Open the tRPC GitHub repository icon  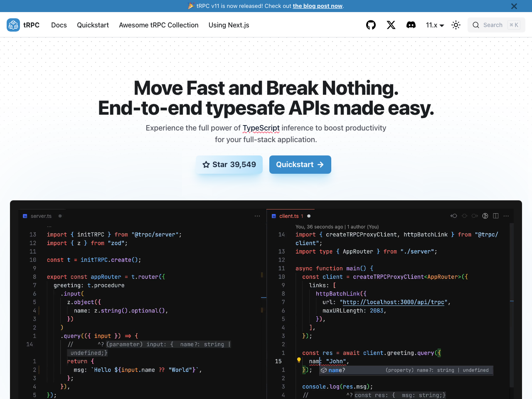pos(371,25)
